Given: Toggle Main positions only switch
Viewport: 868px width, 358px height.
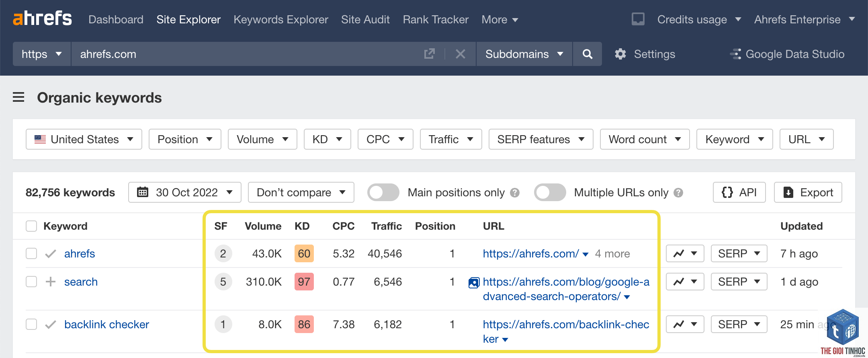Looking at the screenshot, I should coord(383,192).
